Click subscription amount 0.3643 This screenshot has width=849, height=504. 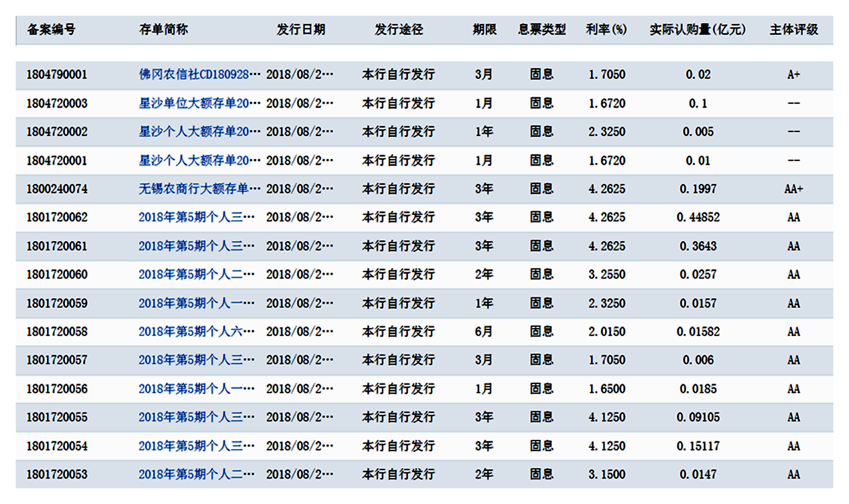[698, 246]
